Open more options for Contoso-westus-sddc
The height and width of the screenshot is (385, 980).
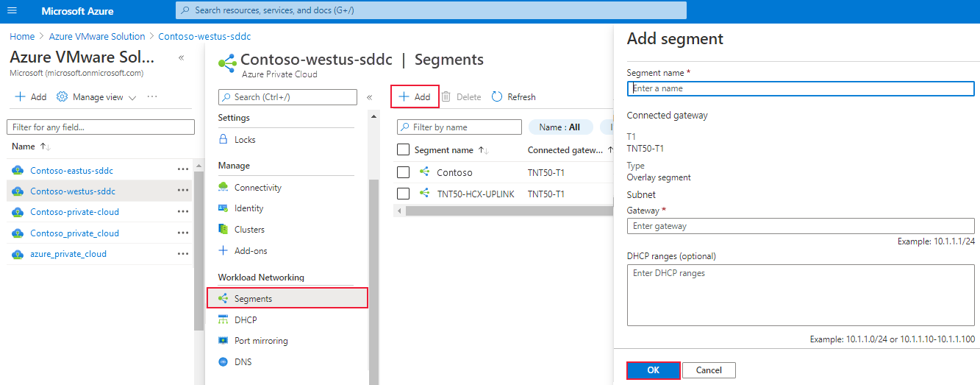[183, 191]
